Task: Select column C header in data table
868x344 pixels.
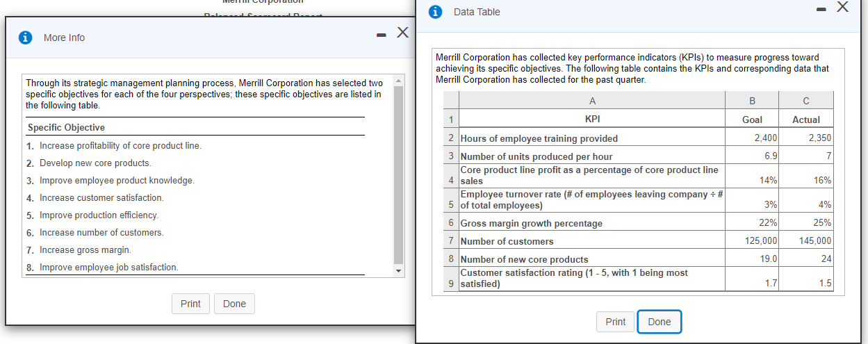Action: 806,99
